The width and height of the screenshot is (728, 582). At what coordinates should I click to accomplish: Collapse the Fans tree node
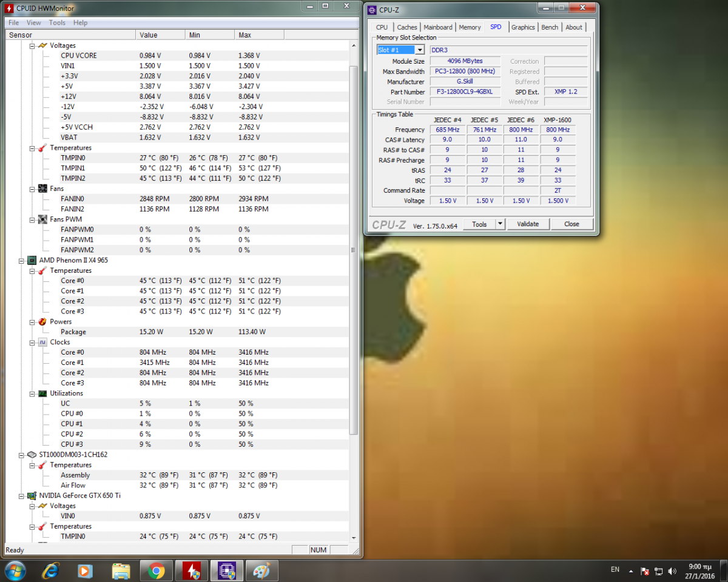pos(32,189)
